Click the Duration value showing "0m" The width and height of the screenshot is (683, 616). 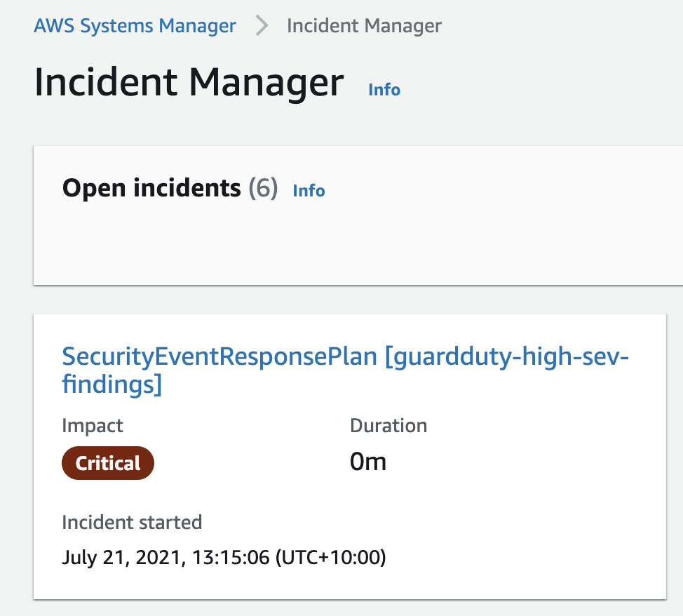[x=367, y=461]
